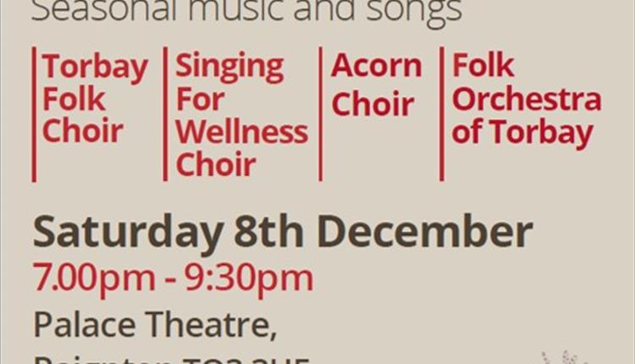Viewport: 635px width, 364px height.
Task: Click the 9:30pm end time
Action: pos(249,278)
